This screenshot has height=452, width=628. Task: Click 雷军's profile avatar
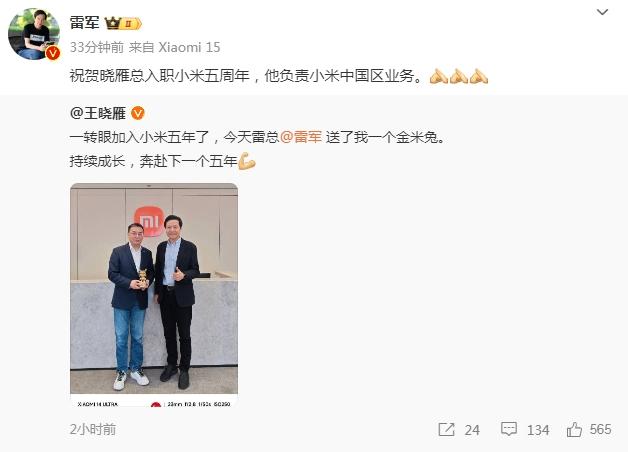[34, 34]
